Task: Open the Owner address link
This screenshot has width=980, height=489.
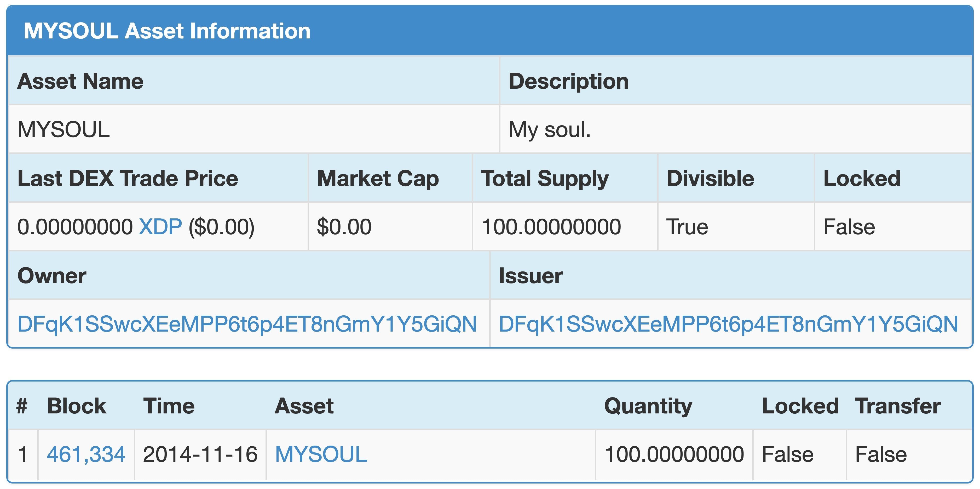Action: click(247, 324)
